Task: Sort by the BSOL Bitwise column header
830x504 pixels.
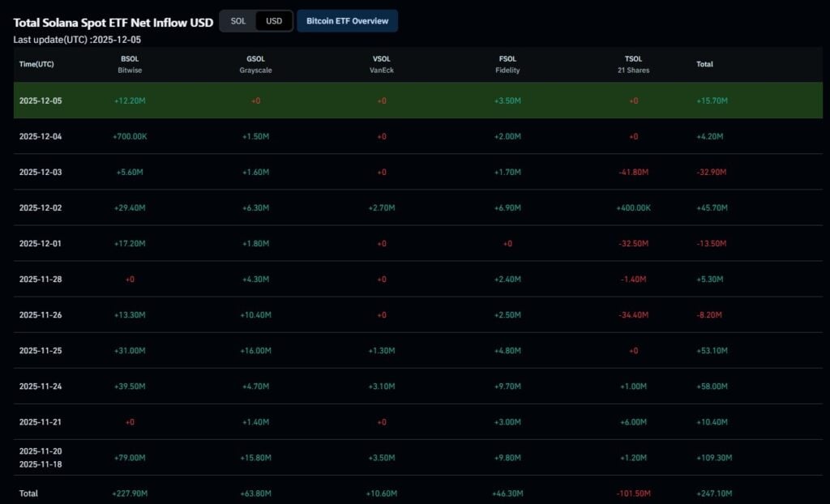Action: coord(130,64)
